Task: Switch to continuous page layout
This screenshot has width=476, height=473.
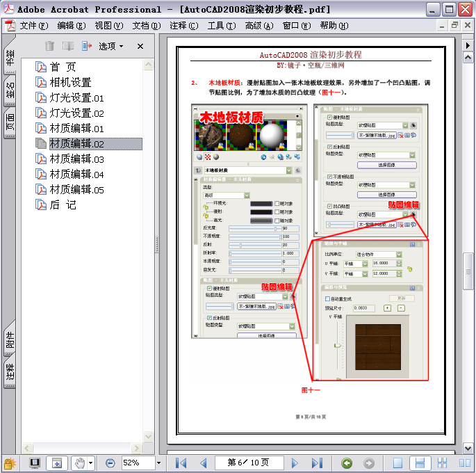Action: [x=420, y=463]
